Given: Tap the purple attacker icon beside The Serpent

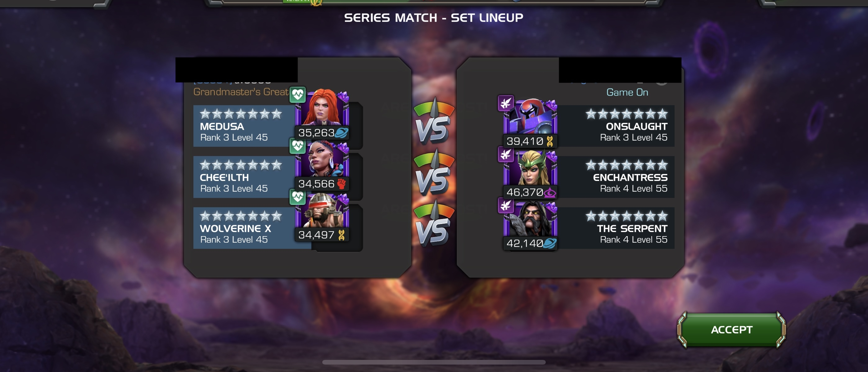Looking at the screenshot, I should tap(506, 205).
